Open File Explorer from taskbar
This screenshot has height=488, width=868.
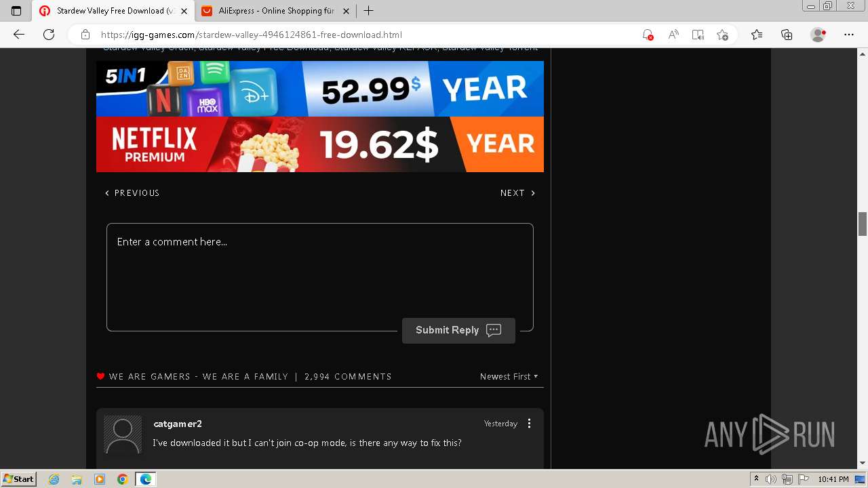coord(77,479)
